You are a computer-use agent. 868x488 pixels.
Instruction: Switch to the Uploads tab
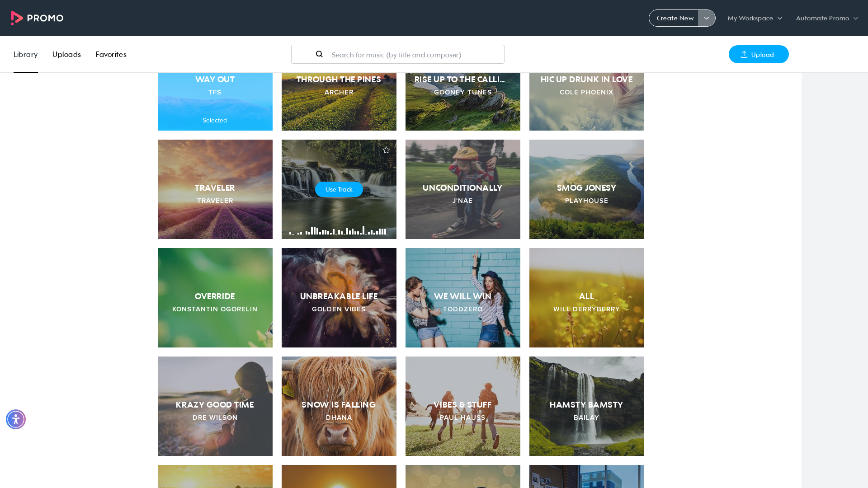tap(66, 54)
